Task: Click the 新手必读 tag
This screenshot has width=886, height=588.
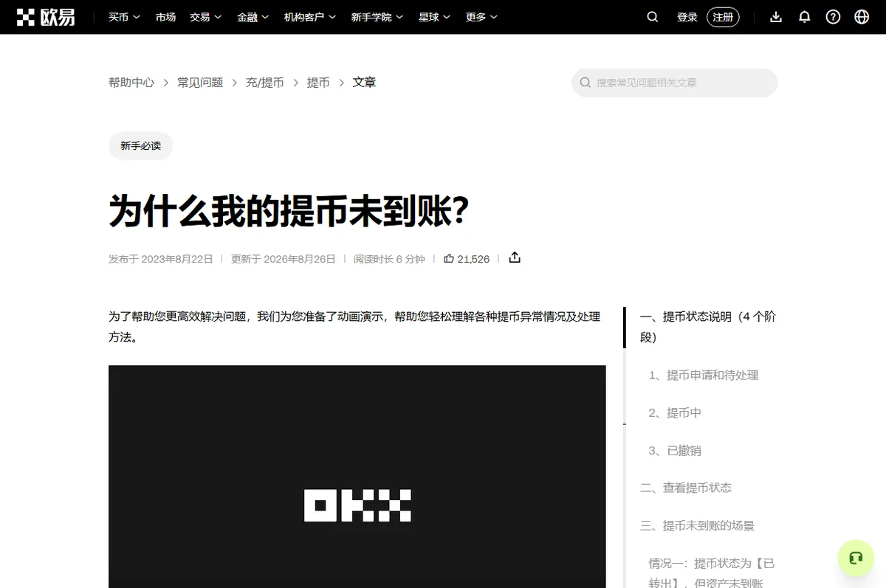Action: click(x=140, y=146)
